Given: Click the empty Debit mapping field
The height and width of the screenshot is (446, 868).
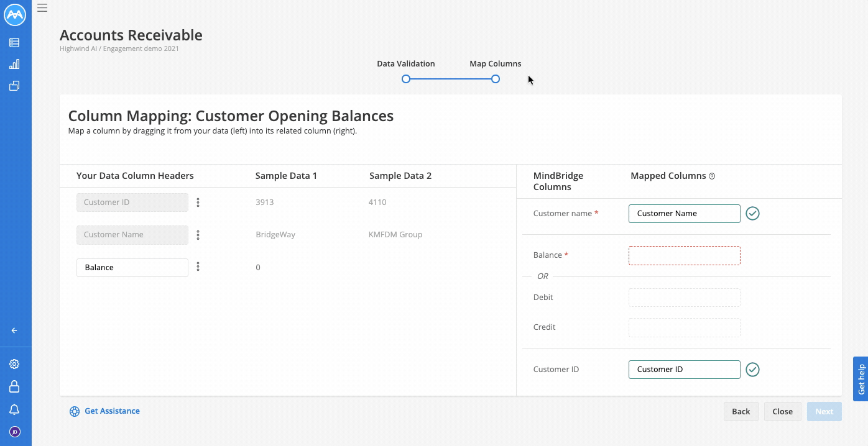Looking at the screenshot, I should pos(685,298).
